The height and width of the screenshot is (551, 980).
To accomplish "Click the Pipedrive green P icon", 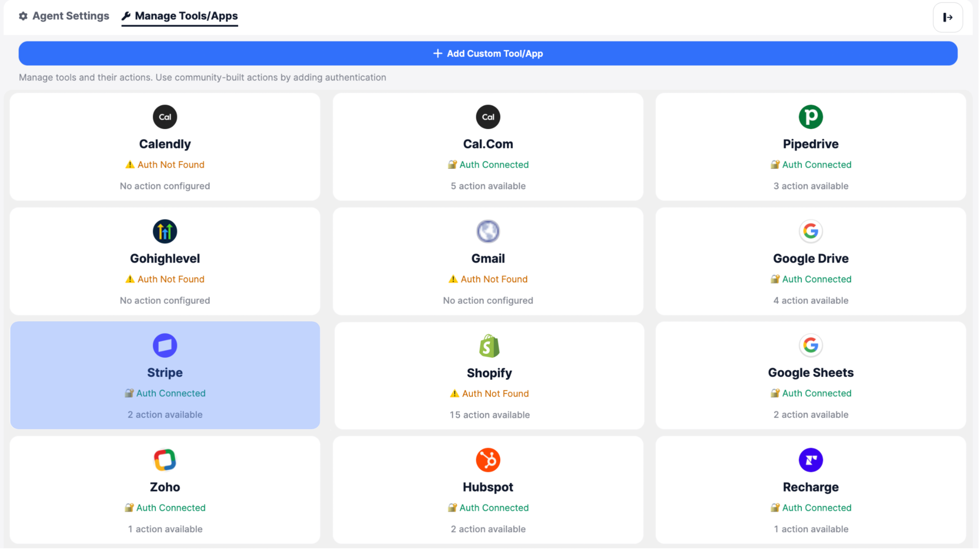I will 810,117.
